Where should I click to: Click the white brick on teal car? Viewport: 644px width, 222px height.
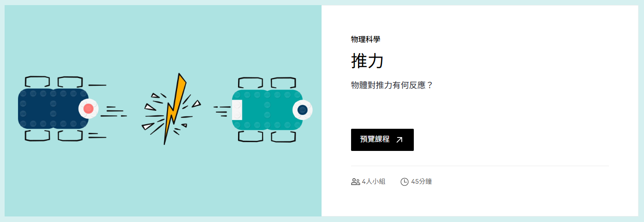click(x=237, y=110)
